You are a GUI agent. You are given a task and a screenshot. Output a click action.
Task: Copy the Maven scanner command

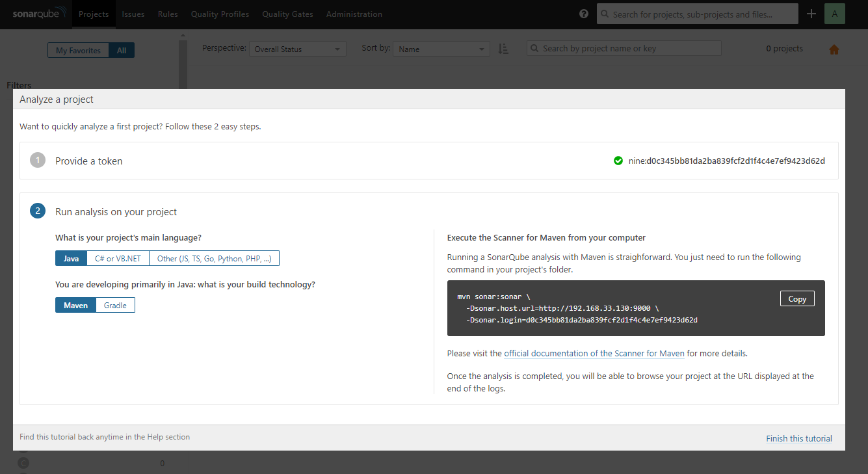pyautogui.click(x=797, y=298)
